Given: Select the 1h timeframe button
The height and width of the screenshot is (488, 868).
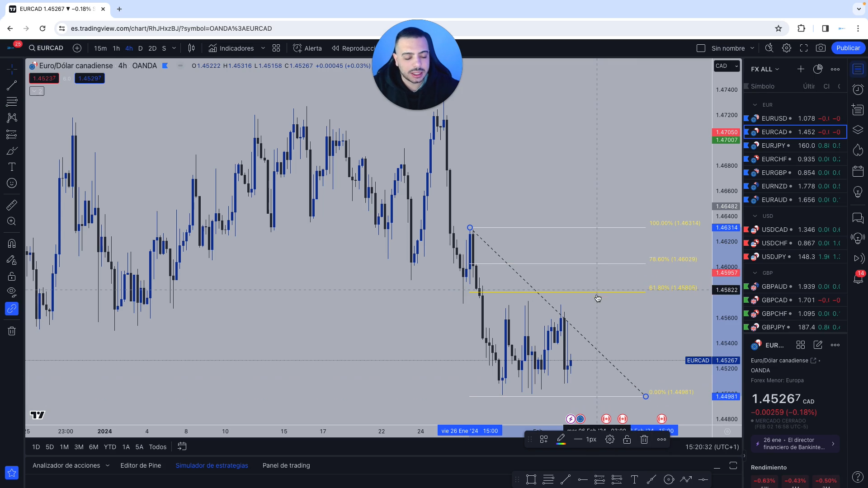Looking at the screenshot, I should 116,48.
